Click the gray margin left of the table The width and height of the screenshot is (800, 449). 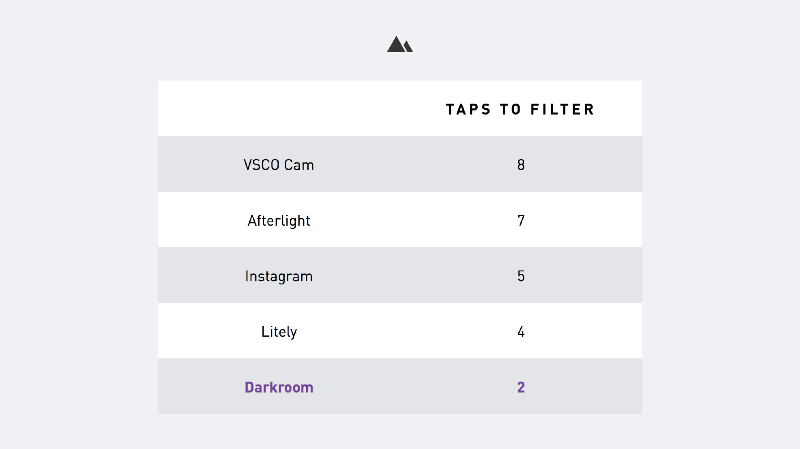pyautogui.click(x=78, y=250)
